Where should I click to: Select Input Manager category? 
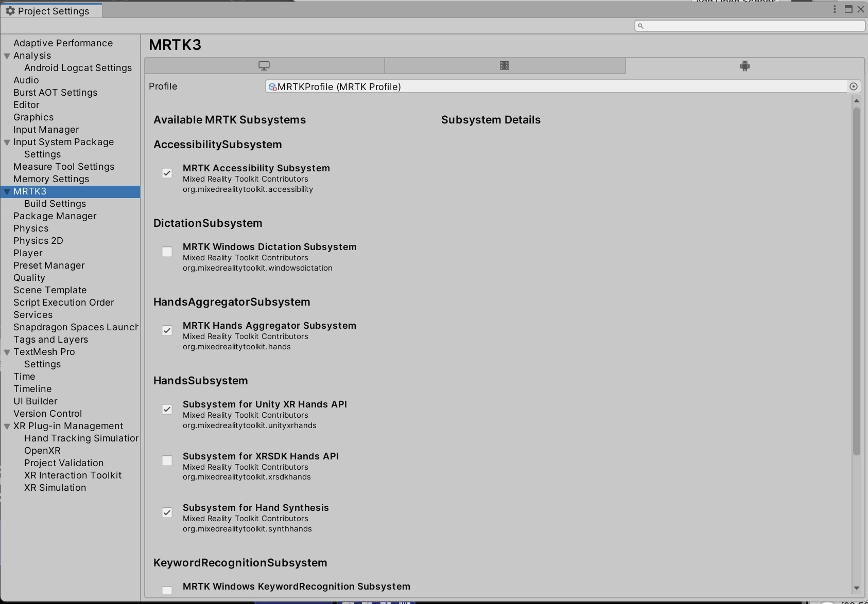pyautogui.click(x=70, y=130)
